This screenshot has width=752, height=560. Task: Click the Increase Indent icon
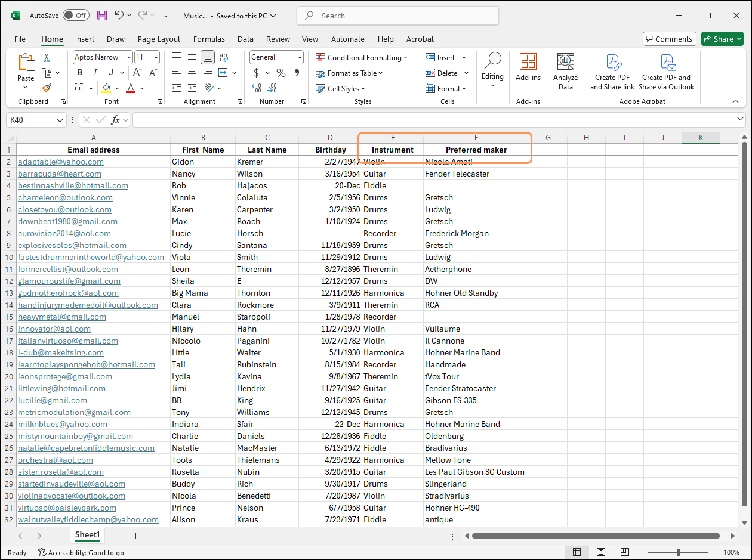[192, 88]
